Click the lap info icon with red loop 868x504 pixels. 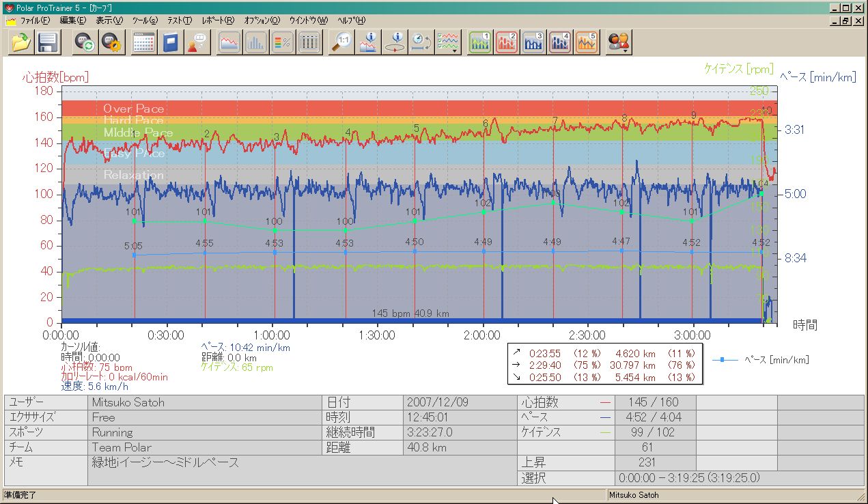[395, 43]
